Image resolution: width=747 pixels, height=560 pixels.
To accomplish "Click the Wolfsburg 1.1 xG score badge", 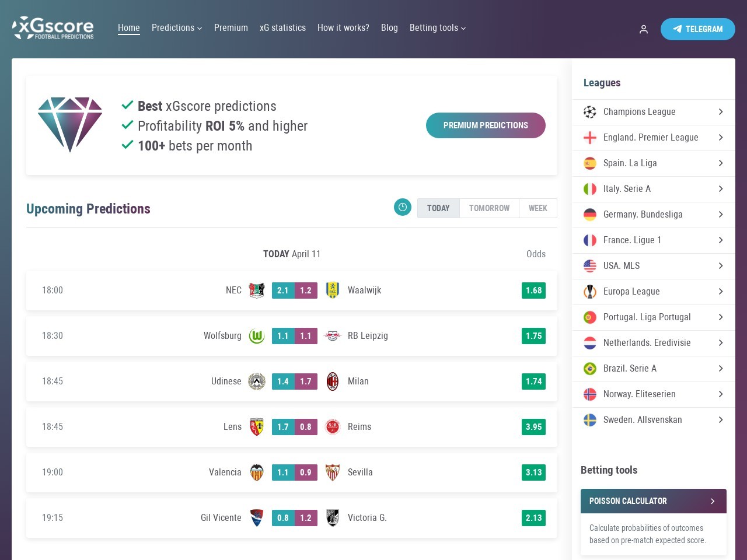I will (x=283, y=335).
